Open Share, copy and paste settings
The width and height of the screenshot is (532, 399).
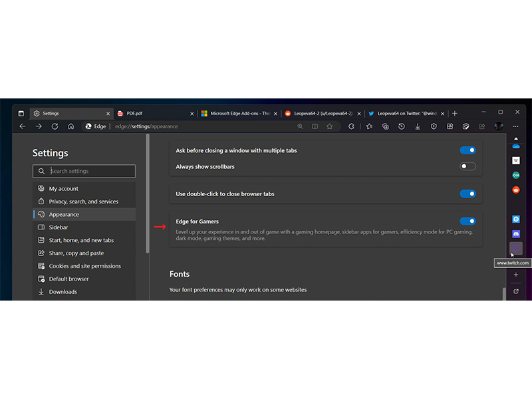coord(84,253)
